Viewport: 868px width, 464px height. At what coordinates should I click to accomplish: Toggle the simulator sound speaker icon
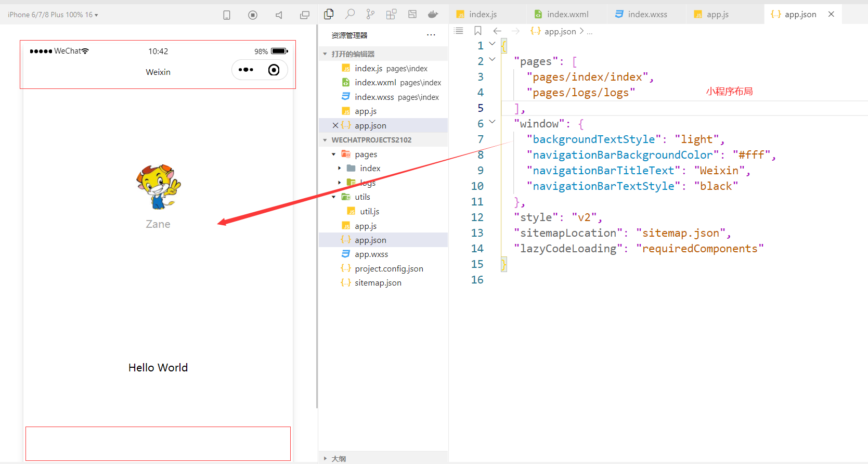[x=279, y=15]
